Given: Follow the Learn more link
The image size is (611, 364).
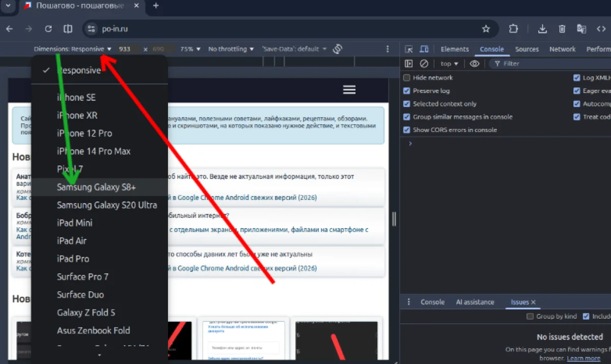Looking at the screenshot, I should (583, 358).
